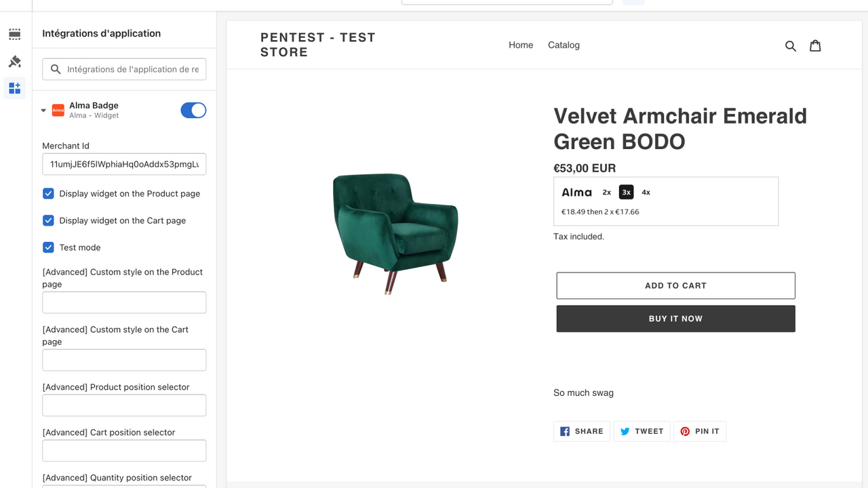868x488 pixels.
Task: Open Theme settings via the paintbrush icon
Action: tap(14, 61)
